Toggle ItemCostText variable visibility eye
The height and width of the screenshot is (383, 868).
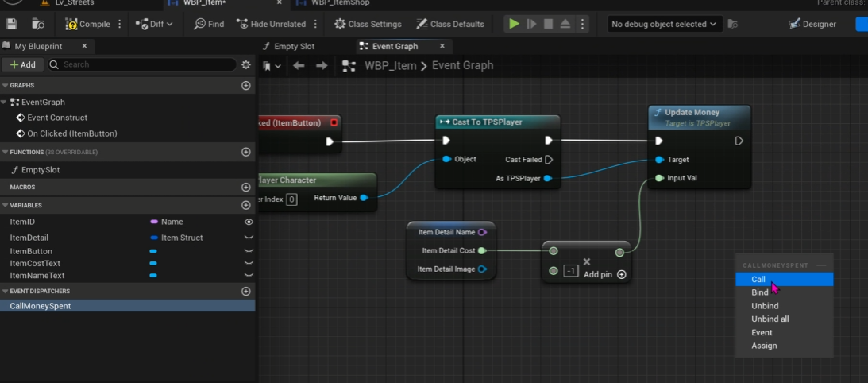pos(249,263)
